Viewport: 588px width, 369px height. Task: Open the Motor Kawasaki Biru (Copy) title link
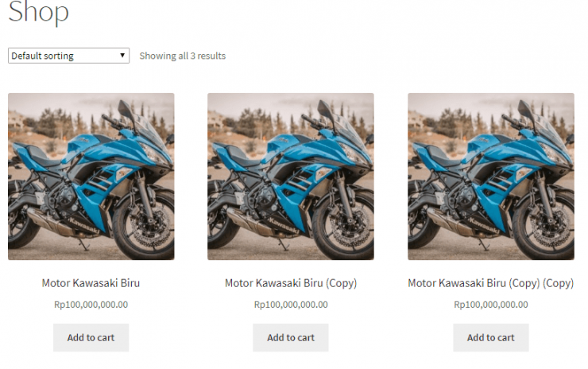pyautogui.click(x=291, y=282)
